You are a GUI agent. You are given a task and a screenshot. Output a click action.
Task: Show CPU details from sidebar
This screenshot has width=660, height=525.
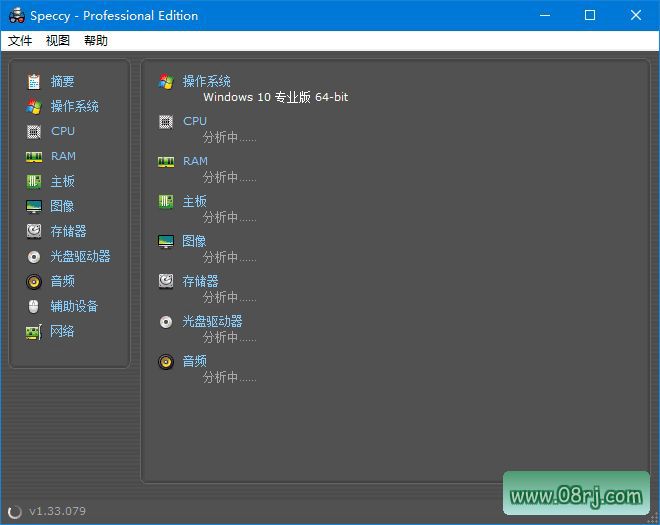pos(63,131)
